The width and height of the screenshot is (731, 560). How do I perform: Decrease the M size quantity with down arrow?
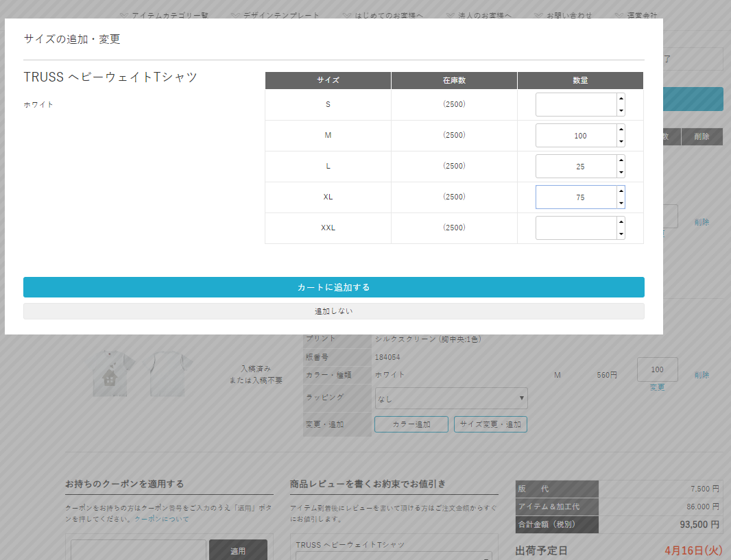(621, 141)
